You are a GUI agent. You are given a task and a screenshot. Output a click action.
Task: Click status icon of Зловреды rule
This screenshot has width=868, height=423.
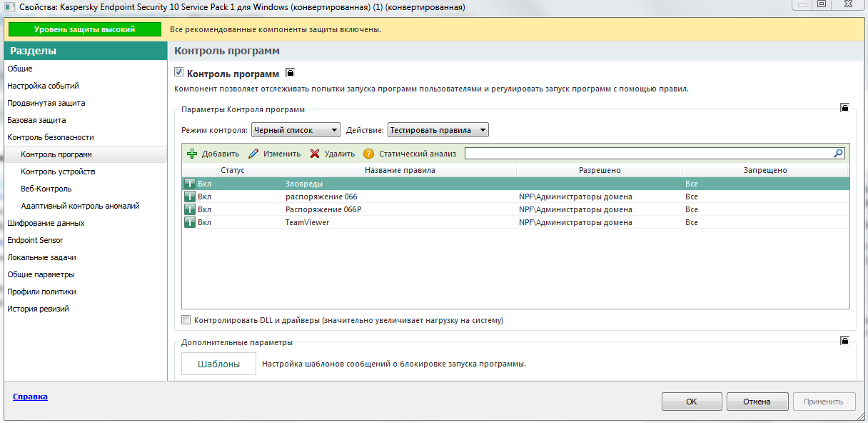(x=190, y=184)
